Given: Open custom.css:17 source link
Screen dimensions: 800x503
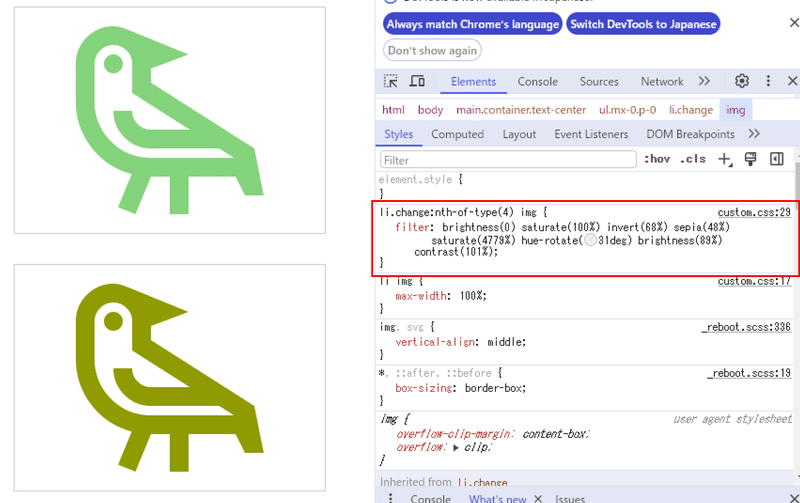Looking at the screenshot, I should [754, 281].
